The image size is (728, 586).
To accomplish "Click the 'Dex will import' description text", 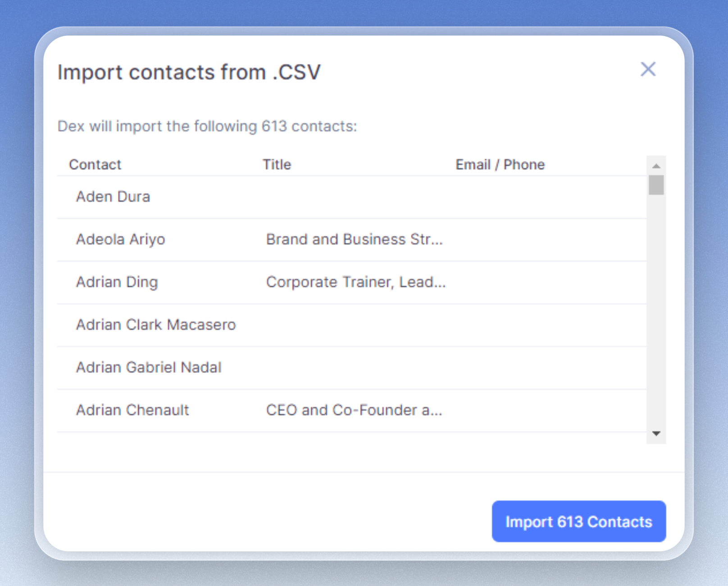I will point(207,126).
